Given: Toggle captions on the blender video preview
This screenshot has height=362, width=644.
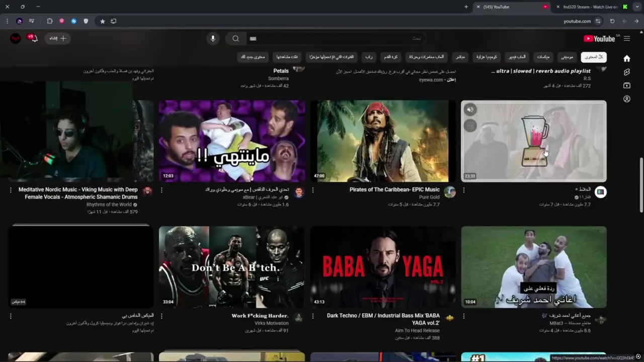Looking at the screenshot, I should click(x=470, y=126).
